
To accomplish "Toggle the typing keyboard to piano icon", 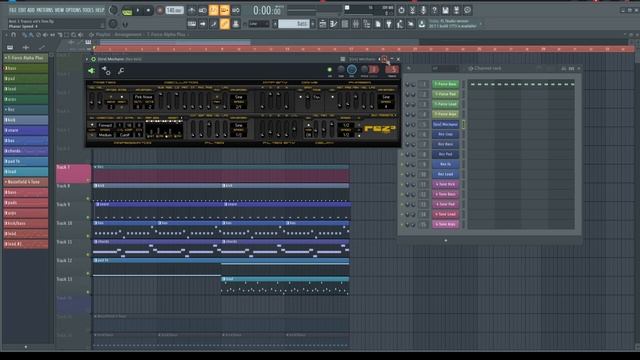I will click(191, 24).
